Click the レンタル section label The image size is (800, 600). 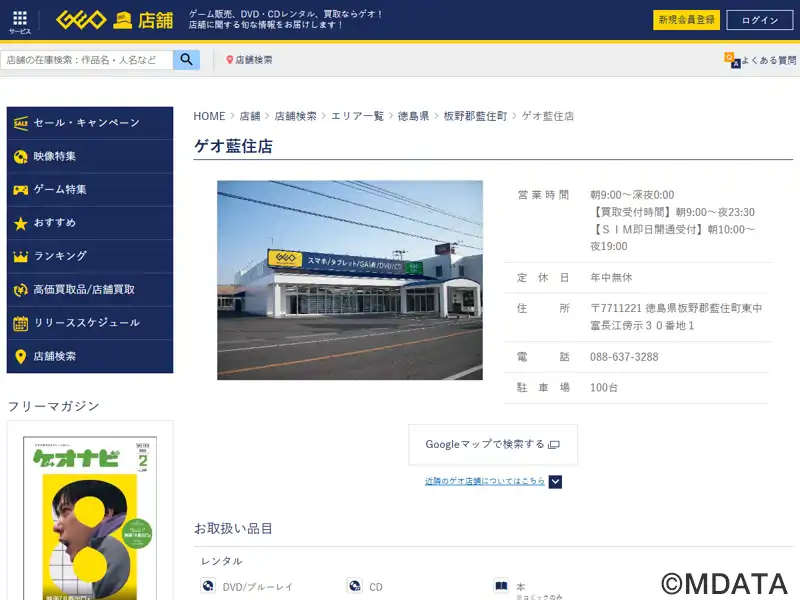coord(222,561)
